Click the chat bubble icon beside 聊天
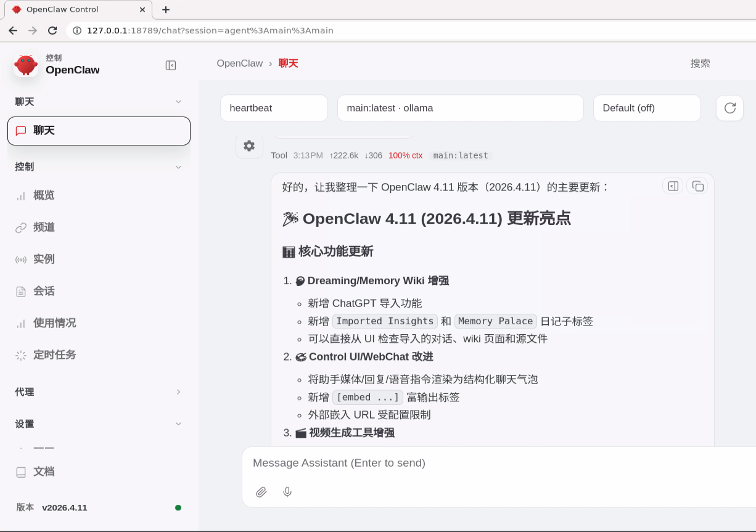Image resolution: width=756 pixels, height=532 pixels. pyautogui.click(x=21, y=131)
